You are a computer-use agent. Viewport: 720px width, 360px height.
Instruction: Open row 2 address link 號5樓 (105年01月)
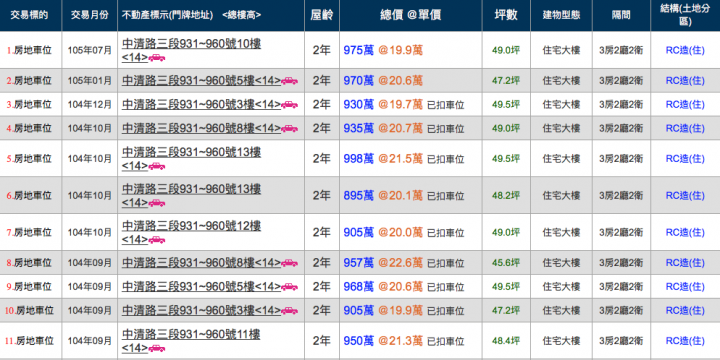point(201,81)
